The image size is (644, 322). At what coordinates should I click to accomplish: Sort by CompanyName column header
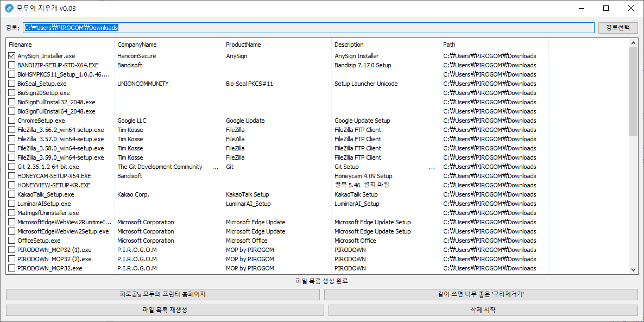[168, 45]
